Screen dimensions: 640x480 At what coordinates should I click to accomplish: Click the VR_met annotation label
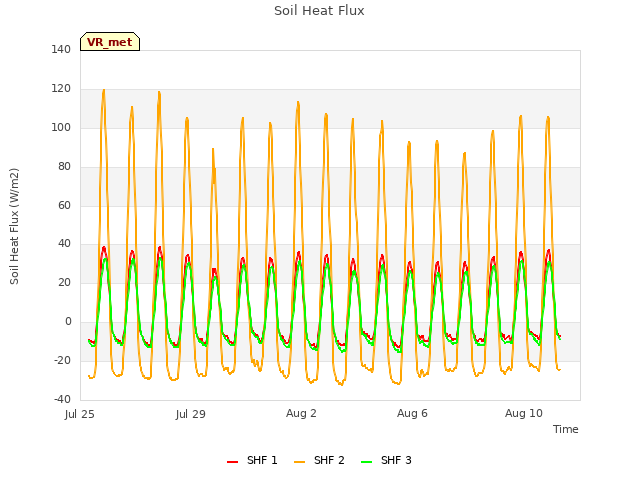click(110, 42)
